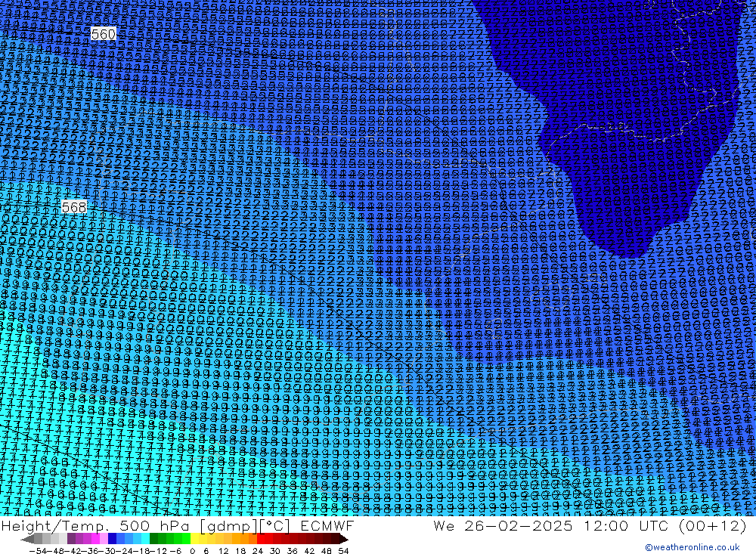The height and width of the screenshot is (554, 756).
Task: Click the 0 legend scale label
Action: [x=192, y=551]
